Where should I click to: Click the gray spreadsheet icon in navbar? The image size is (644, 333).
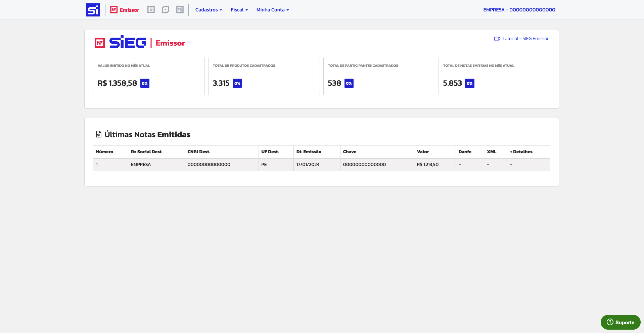click(x=180, y=10)
